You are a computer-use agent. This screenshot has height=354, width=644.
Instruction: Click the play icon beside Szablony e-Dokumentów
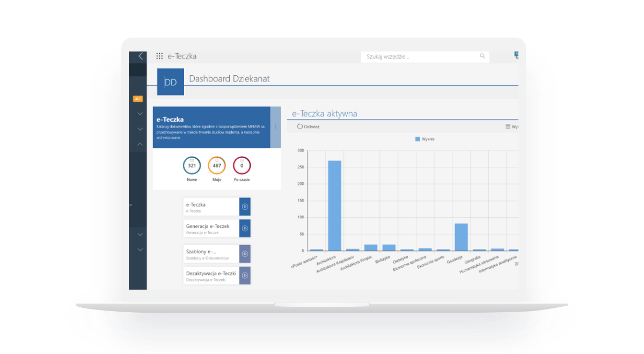point(245,254)
